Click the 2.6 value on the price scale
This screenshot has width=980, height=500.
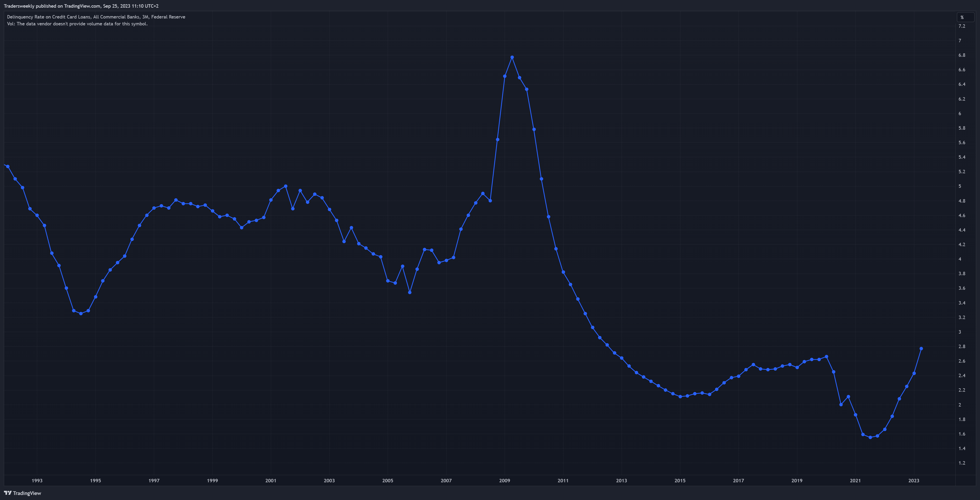[x=962, y=361]
